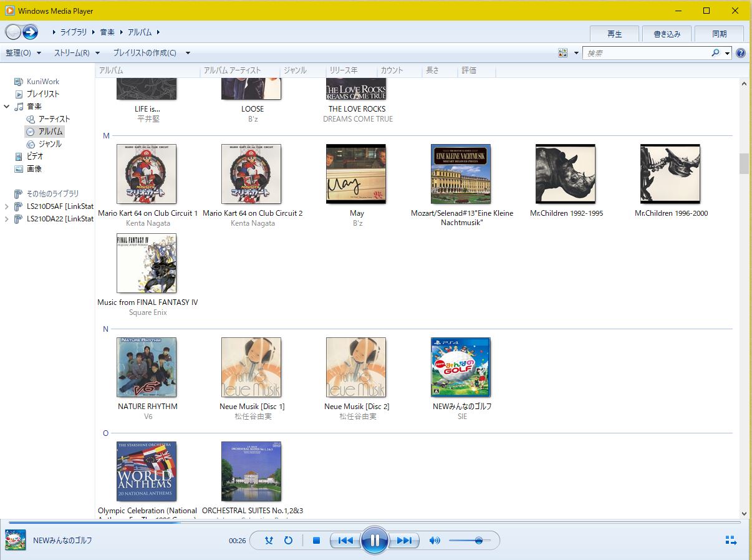
Task: Open the 整理(O) dropdown menu
Action: (23, 53)
